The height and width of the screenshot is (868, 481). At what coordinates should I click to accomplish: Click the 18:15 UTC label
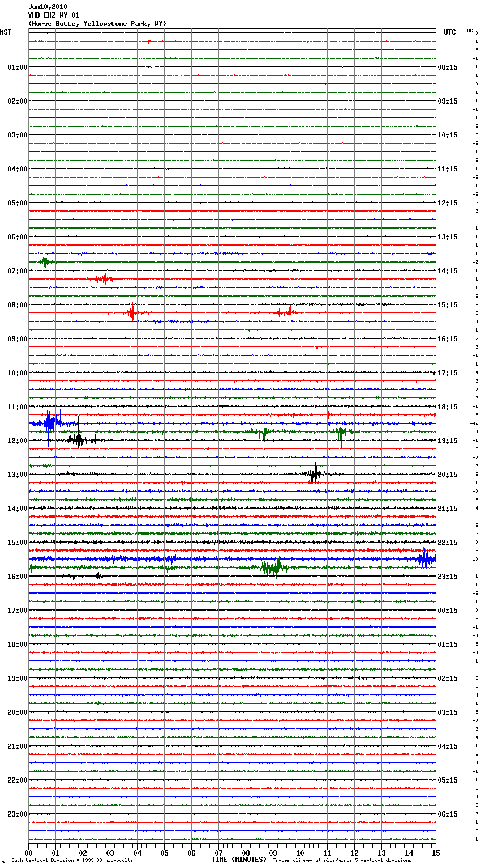(x=448, y=407)
